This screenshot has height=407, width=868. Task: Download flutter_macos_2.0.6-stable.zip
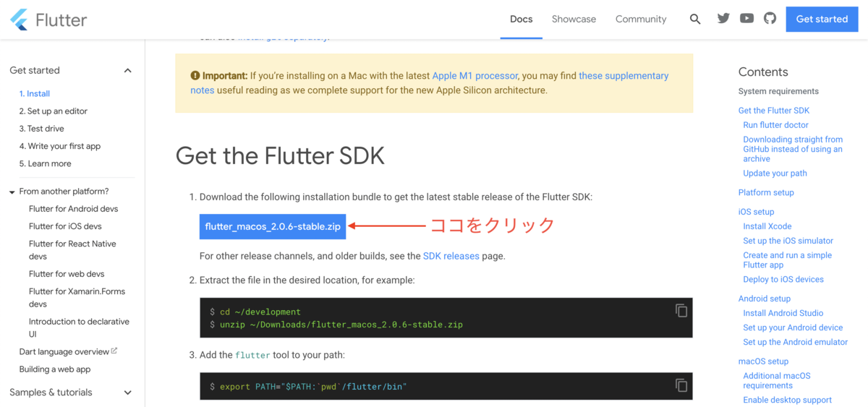(x=273, y=226)
